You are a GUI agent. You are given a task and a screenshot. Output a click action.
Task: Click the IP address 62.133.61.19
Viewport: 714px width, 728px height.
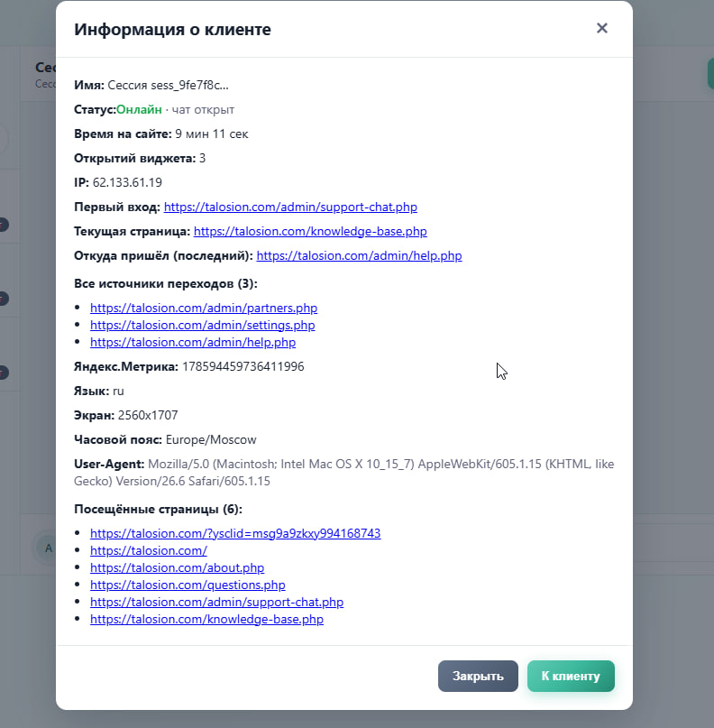127,182
